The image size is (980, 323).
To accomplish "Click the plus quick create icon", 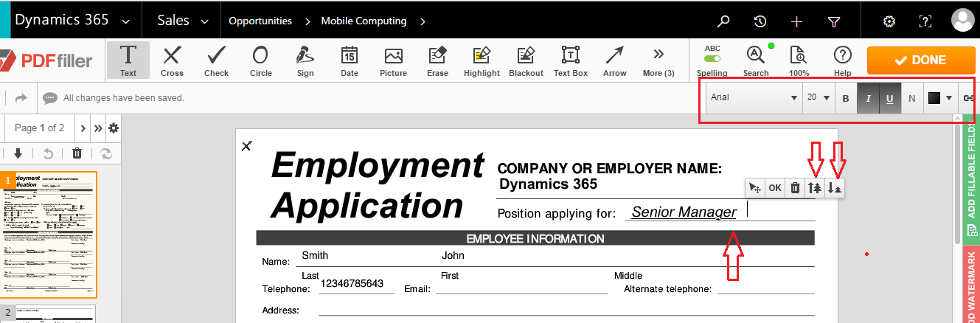I will point(796,21).
